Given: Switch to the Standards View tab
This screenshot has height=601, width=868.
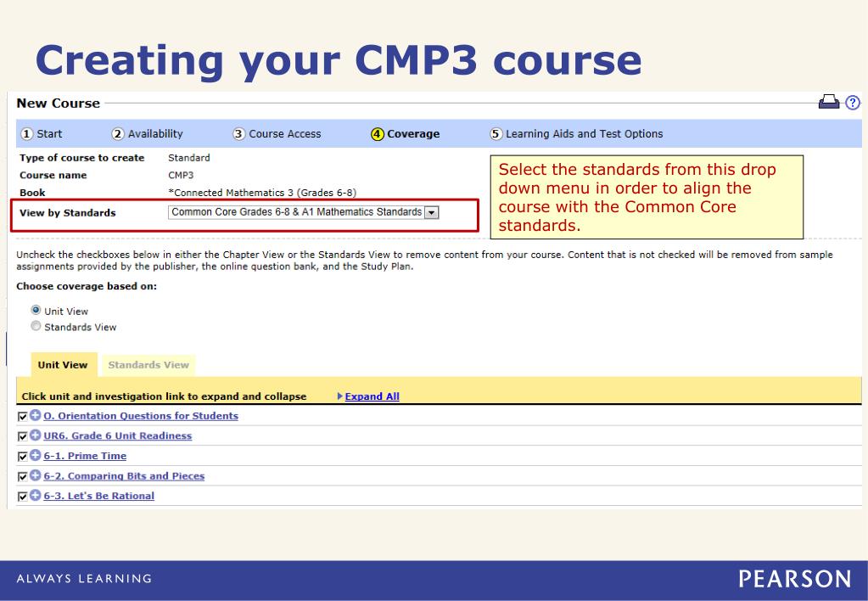Looking at the screenshot, I should [148, 364].
